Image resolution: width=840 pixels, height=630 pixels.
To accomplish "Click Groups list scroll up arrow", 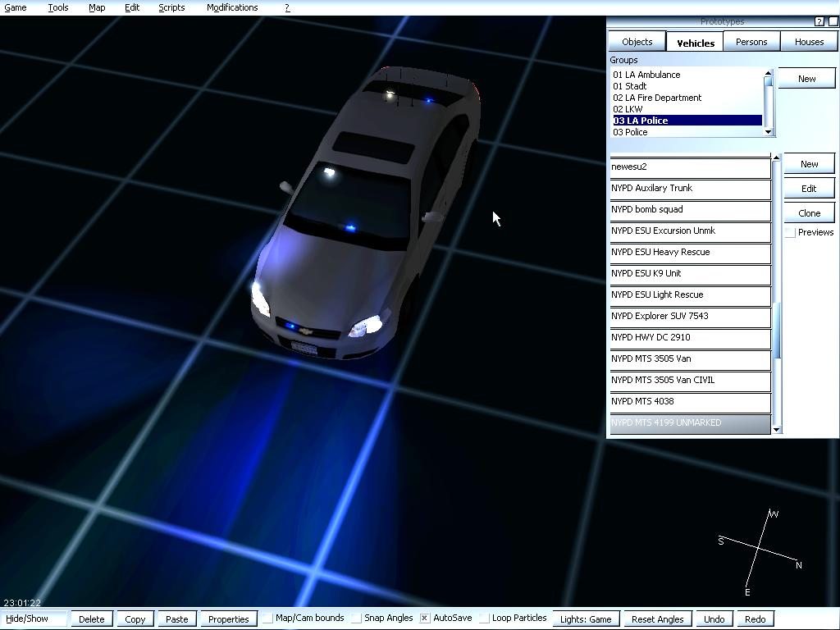I will (768, 73).
